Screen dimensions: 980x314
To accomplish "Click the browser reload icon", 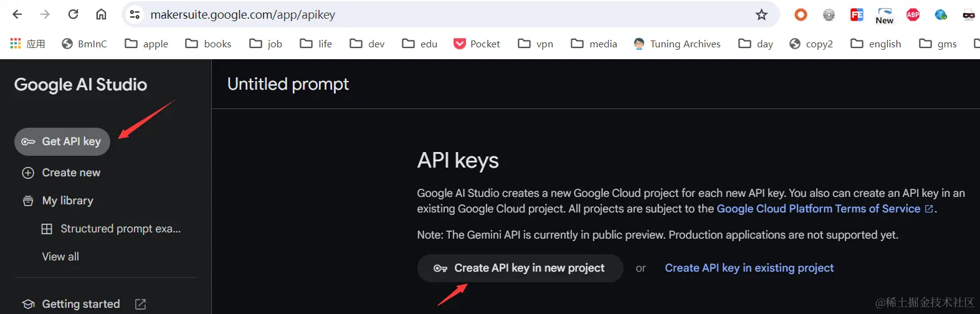I will 73,14.
